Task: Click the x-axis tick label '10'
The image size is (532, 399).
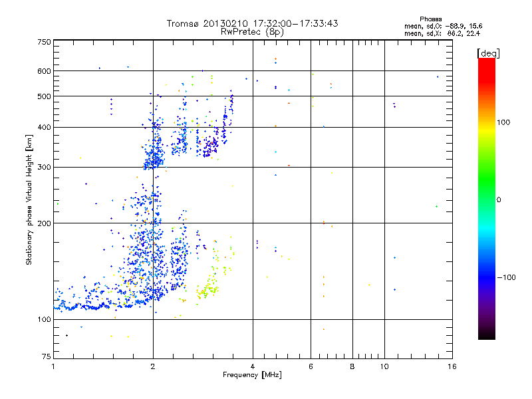Action: (x=384, y=366)
